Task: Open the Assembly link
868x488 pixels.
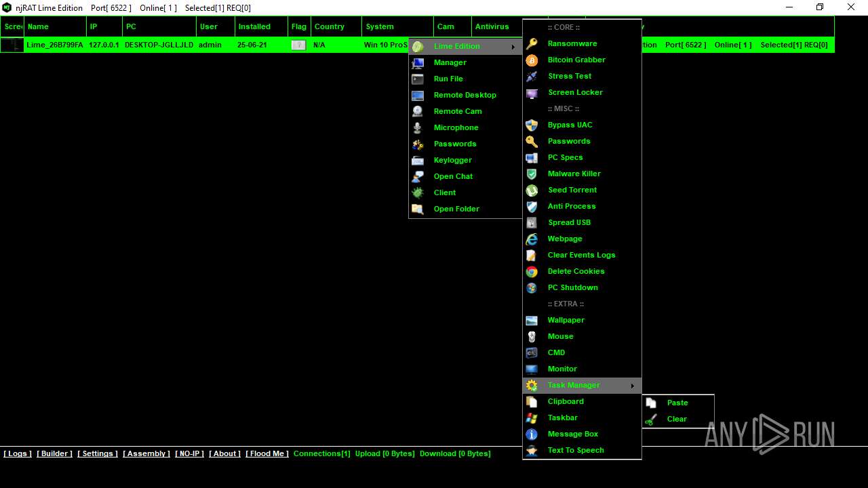Action: [146, 453]
